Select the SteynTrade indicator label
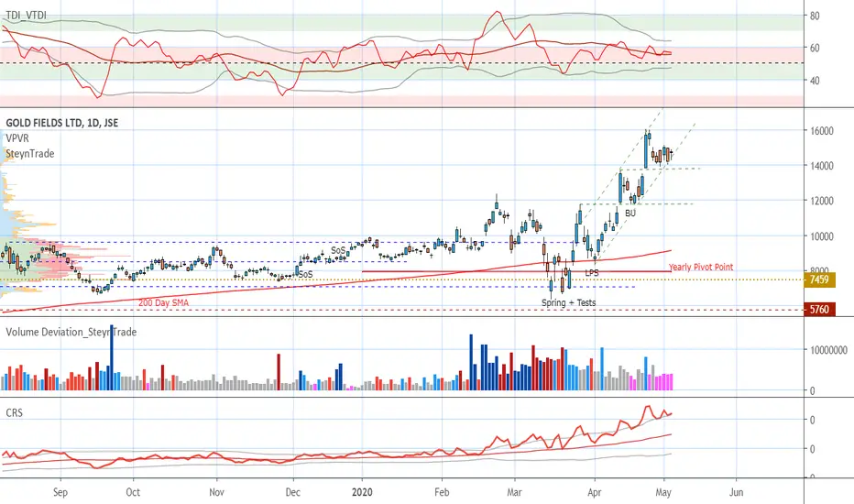This screenshot has height=504, width=854. [x=30, y=154]
